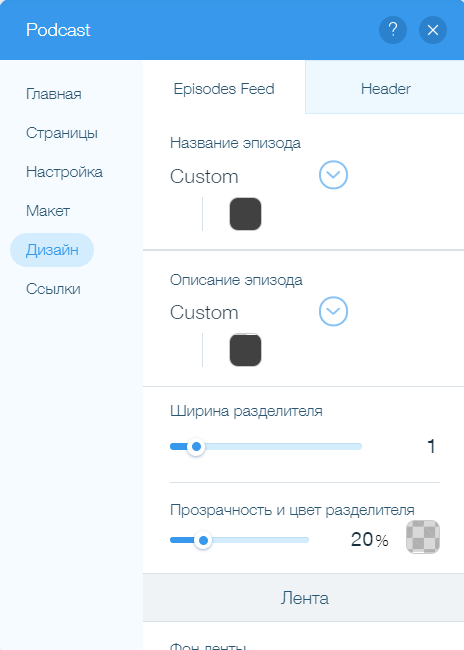Click the 20% opacity value field
This screenshot has width=464, height=650.
click(x=369, y=540)
